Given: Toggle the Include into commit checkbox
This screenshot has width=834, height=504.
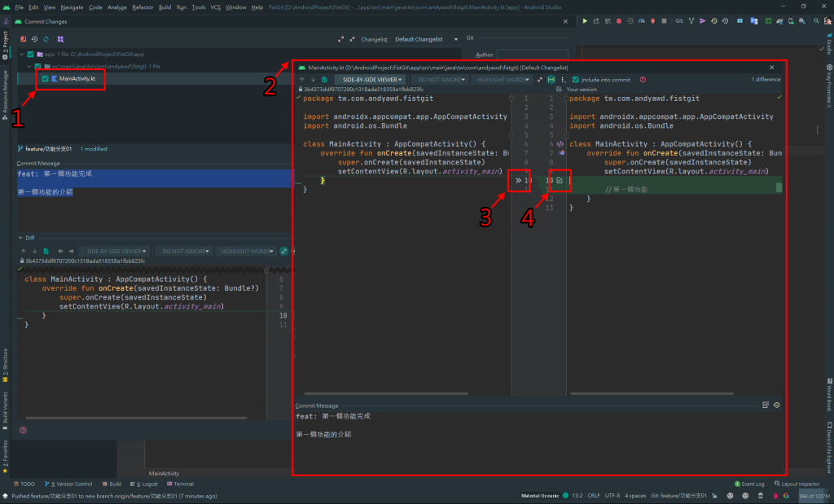Looking at the screenshot, I should point(576,80).
